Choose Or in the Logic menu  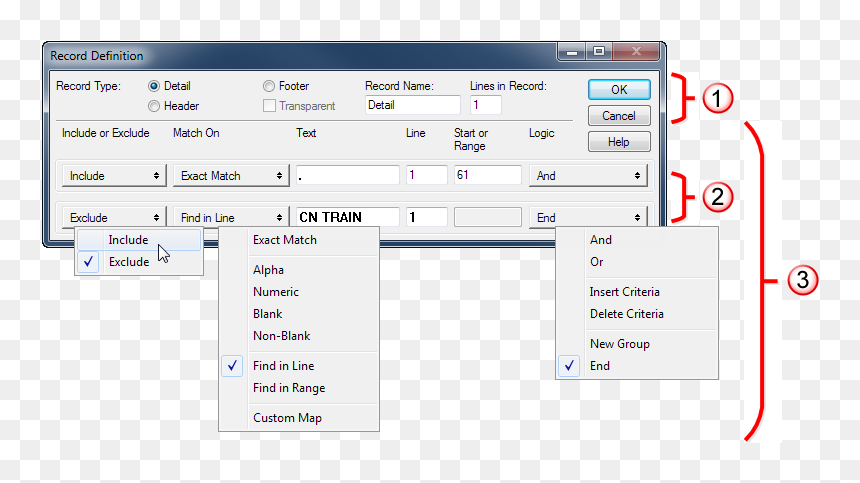637,262
